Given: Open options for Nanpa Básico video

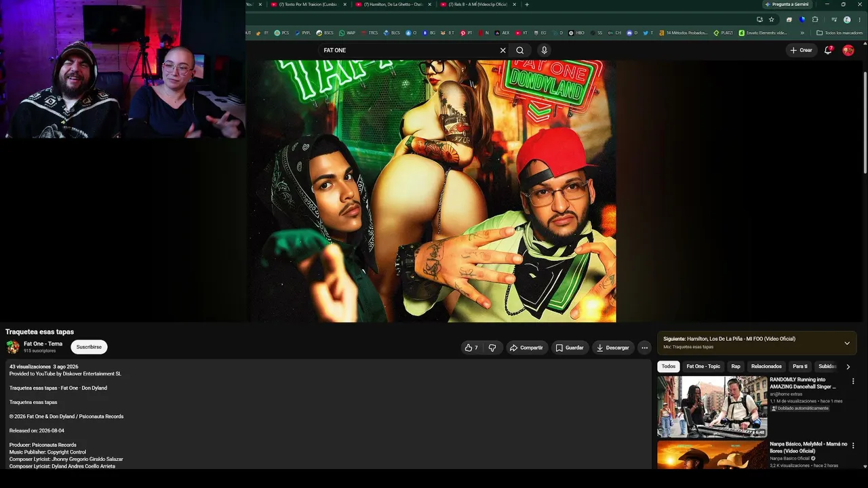Looking at the screenshot, I should [x=853, y=446].
